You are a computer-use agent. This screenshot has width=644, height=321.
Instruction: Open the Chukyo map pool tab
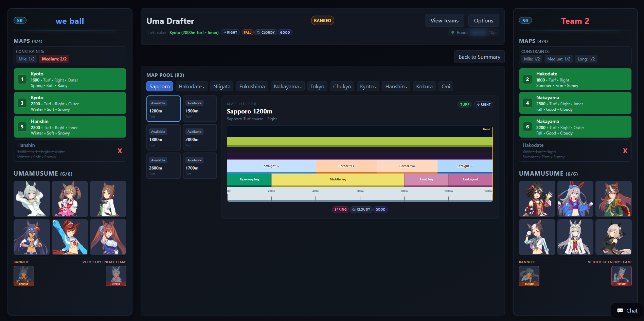[x=342, y=86]
